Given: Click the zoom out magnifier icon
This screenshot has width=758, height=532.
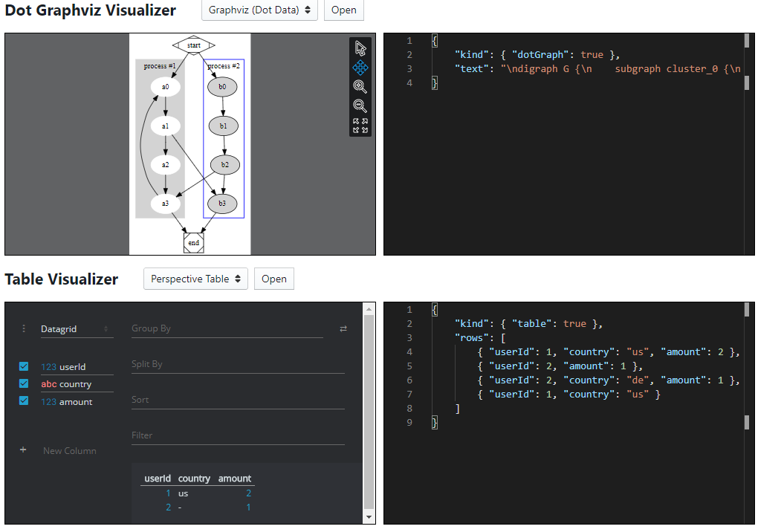Looking at the screenshot, I should (360, 106).
